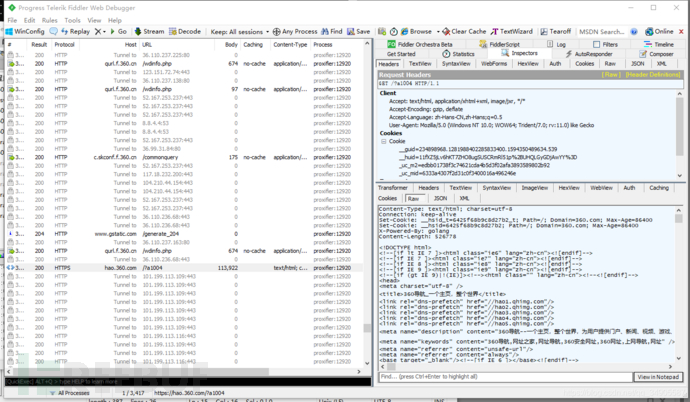The width and height of the screenshot is (690, 402).
Task: Toggle Stream mode
Action: pos(149,32)
